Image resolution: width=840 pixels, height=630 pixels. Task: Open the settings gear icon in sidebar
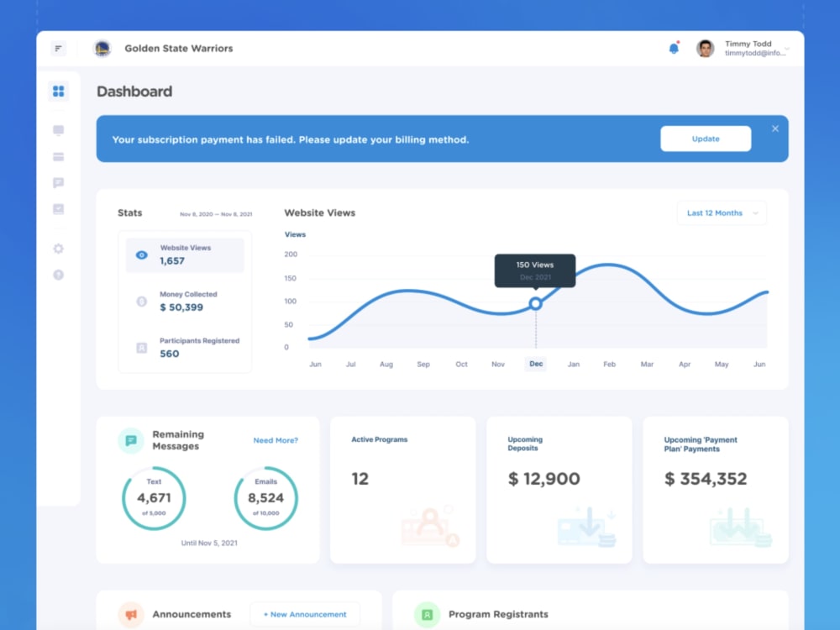[59, 249]
